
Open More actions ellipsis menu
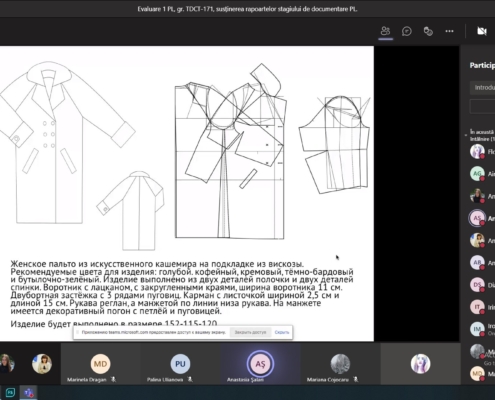[449, 31]
